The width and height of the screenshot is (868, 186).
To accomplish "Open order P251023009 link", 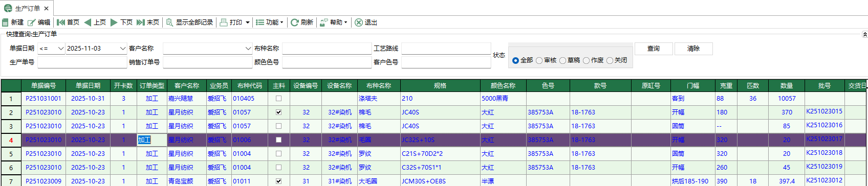I will click(44, 181).
